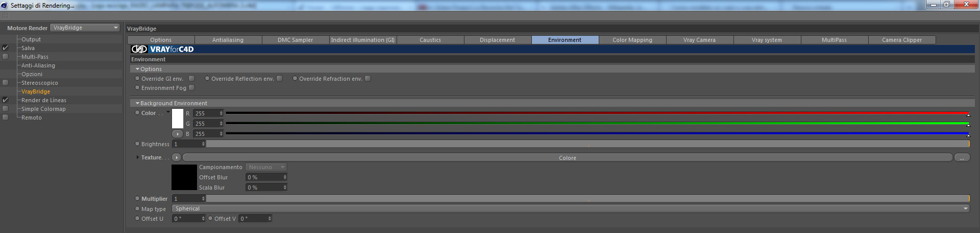Select Render de Líneas in the list

coord(44,100)
